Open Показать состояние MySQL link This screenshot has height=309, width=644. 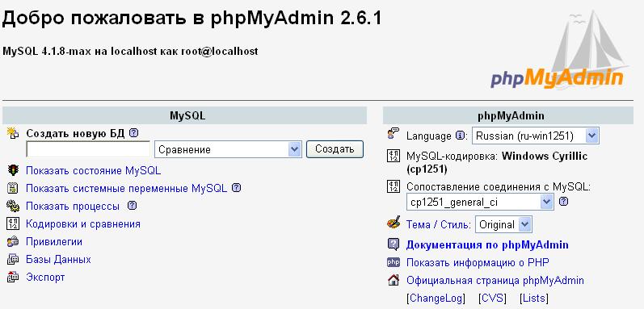point(93,170)
